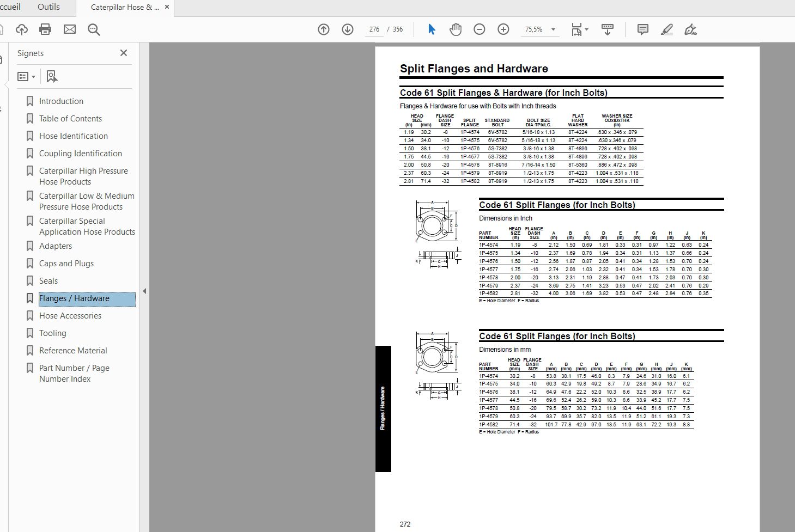This screenshot has height=532, width=795.
Task: Open Caterpillar Low & Medium Pressure bookmark
Action: pos(87,201)
